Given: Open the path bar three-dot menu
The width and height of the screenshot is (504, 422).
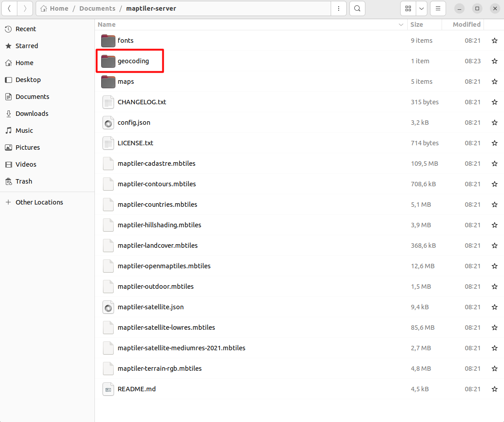Looking at the screenshot, I should tap(339, 8).
